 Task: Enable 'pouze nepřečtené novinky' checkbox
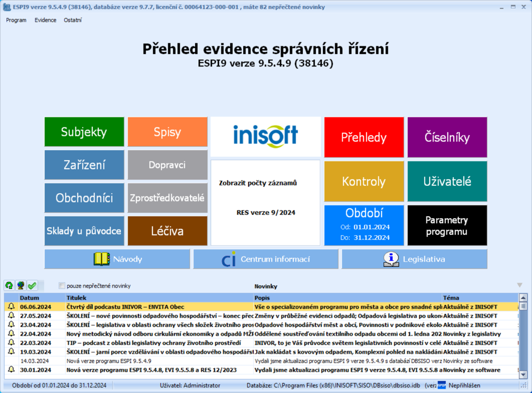[x=61, y=286]
